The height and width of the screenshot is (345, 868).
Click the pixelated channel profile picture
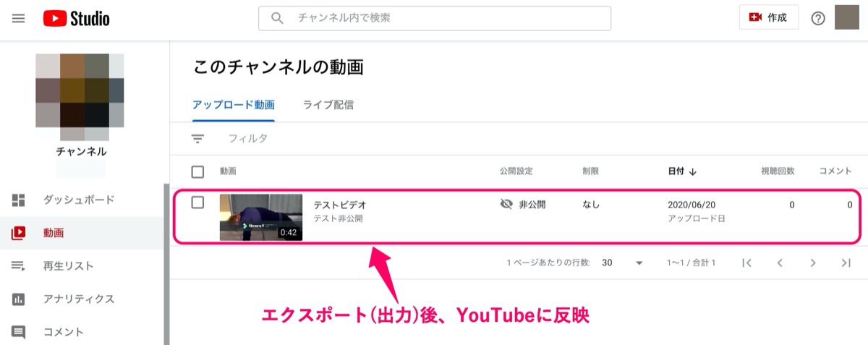[80, 97]
